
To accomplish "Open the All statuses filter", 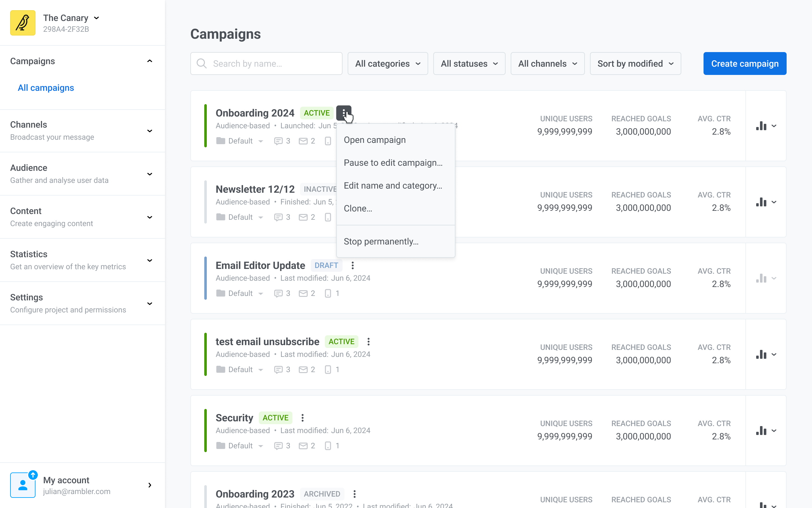I will pos(469,63).
